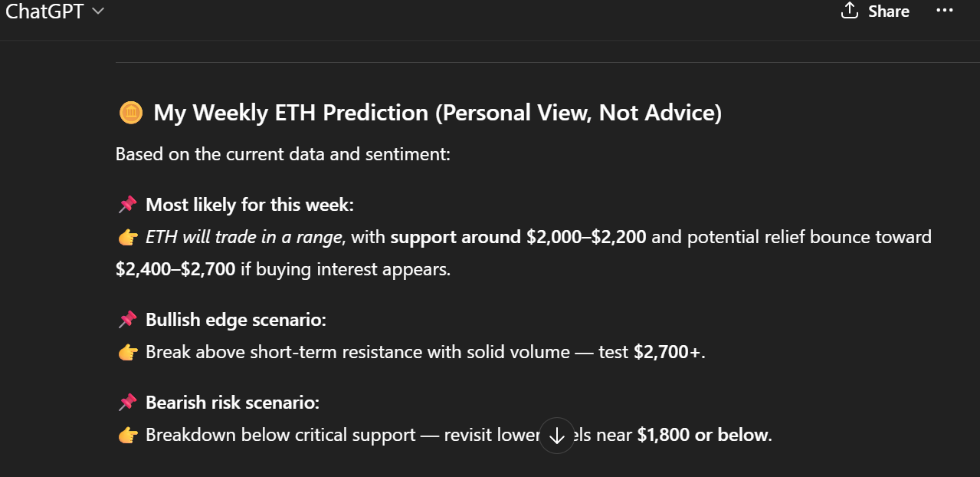The width and height of the screenshot is (980, 477).
Task: Click the ChatGPT title label
Action: pos(44,12)
